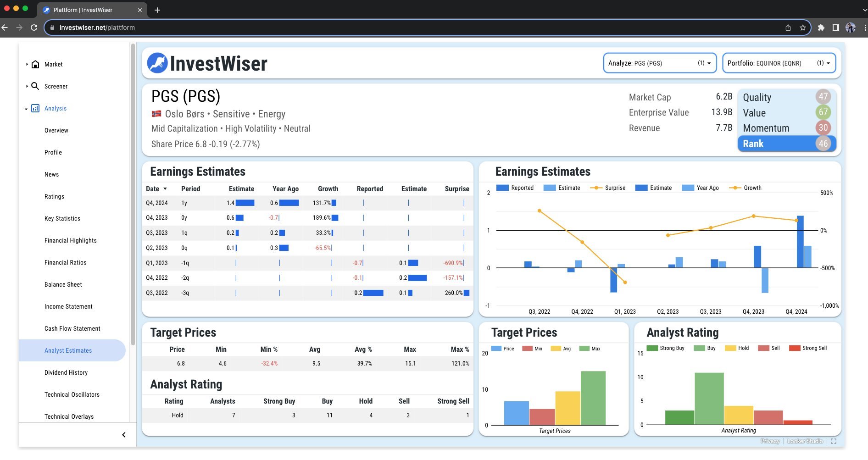This screenshot has width=868, height=460.
Task: Click the share icon in address bar
Action: pyautogui.click(x=788, y=28)
